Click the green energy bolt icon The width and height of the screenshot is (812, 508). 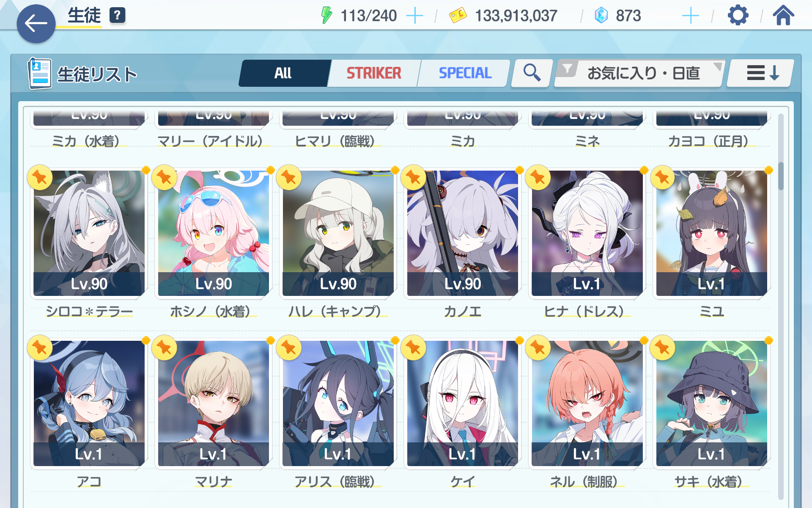point(326,15)
